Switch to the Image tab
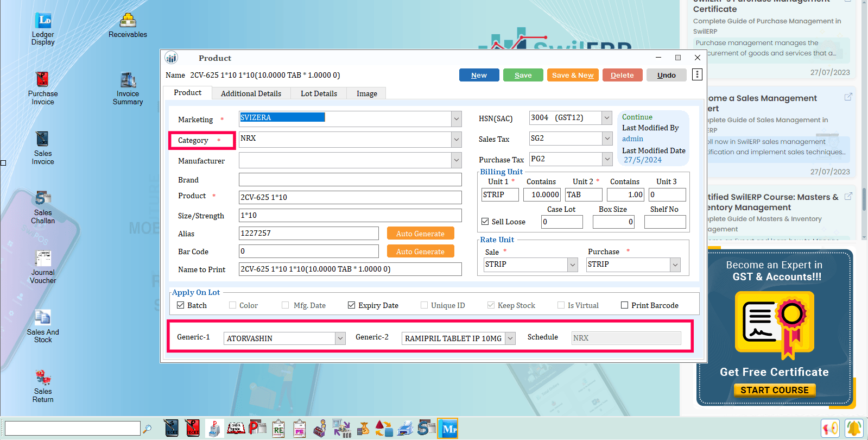 click(x=366, y=93)
